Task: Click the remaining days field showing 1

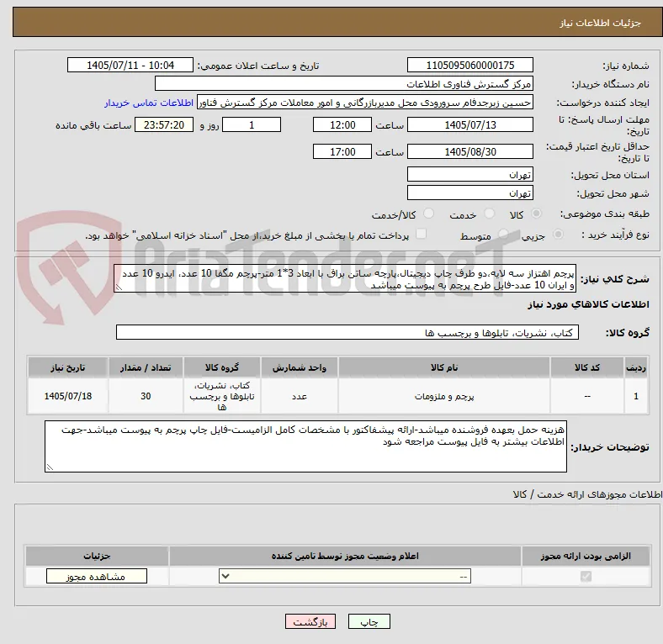Action: [x=252, y=124]
